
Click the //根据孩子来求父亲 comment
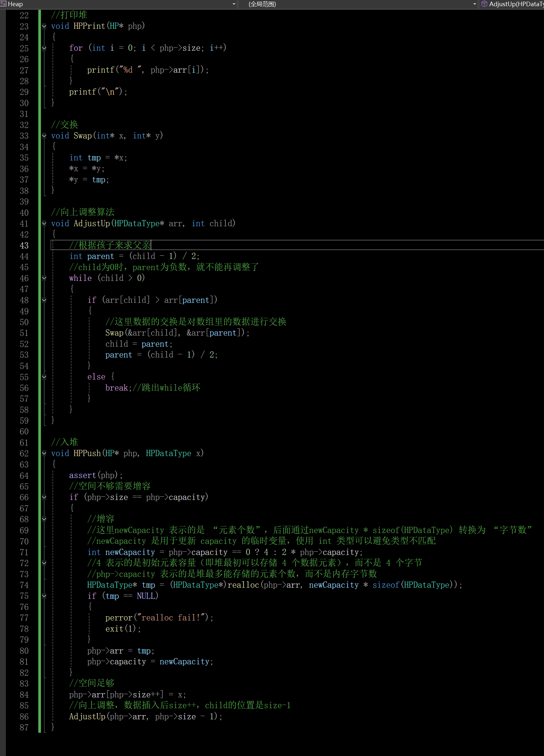click(110, 245)
